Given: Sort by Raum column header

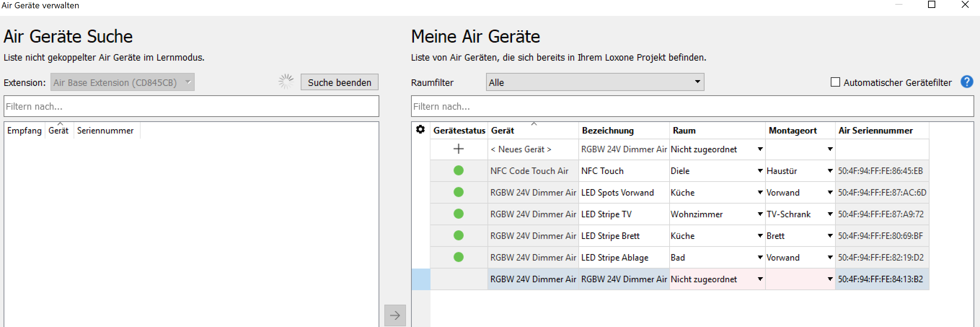Looking at the screenshot, I should tap(717, 131).
